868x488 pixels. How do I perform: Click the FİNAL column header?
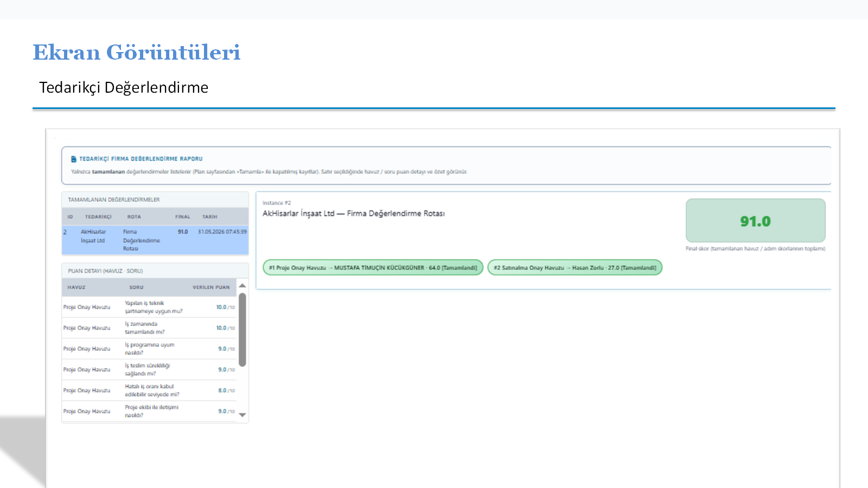183,217
